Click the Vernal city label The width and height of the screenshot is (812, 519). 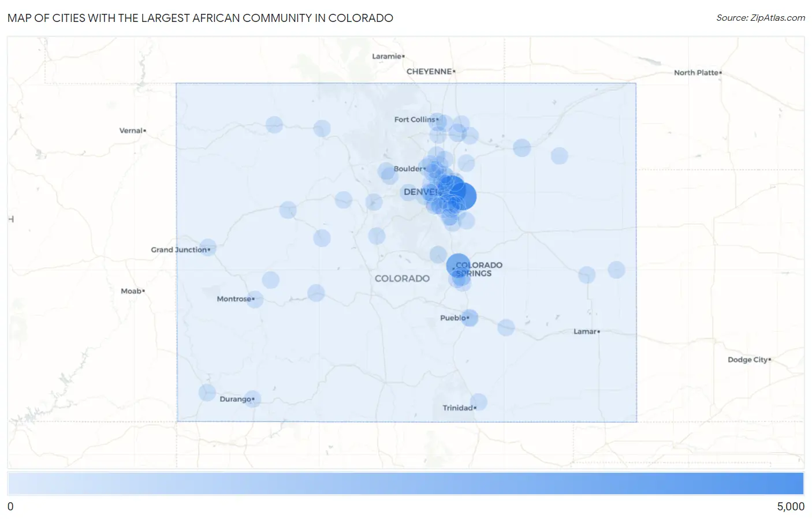[x=132, y=130]
